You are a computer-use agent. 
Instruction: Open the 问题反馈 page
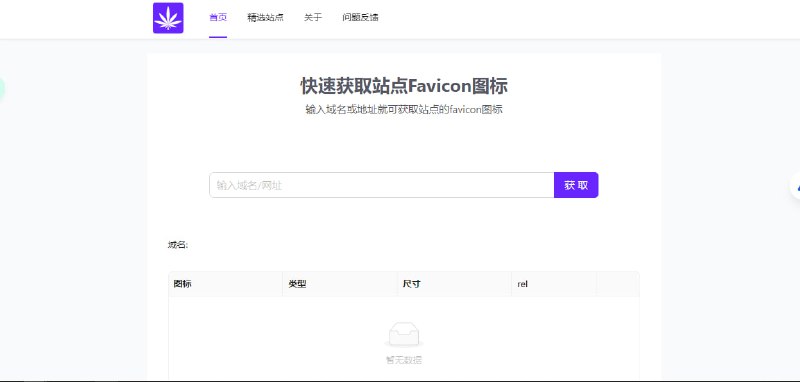pos(360,17)
